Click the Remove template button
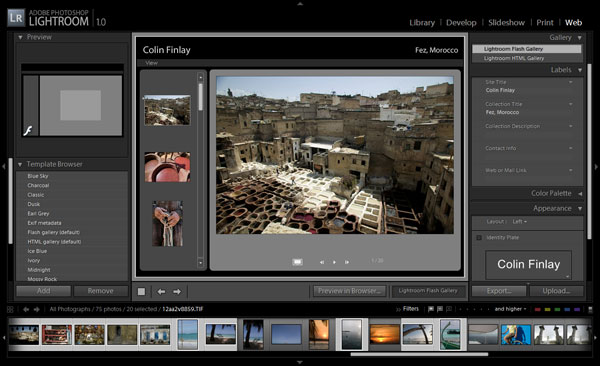Screen dimensions: 600x366 pyautogui.click(x=100, y=291)
